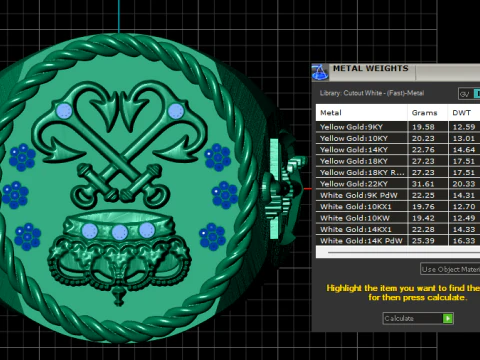The width and height of the screenshot is (480, 360).
Task: Select the White Gold:9K PdW row
Action: (398, 195)
